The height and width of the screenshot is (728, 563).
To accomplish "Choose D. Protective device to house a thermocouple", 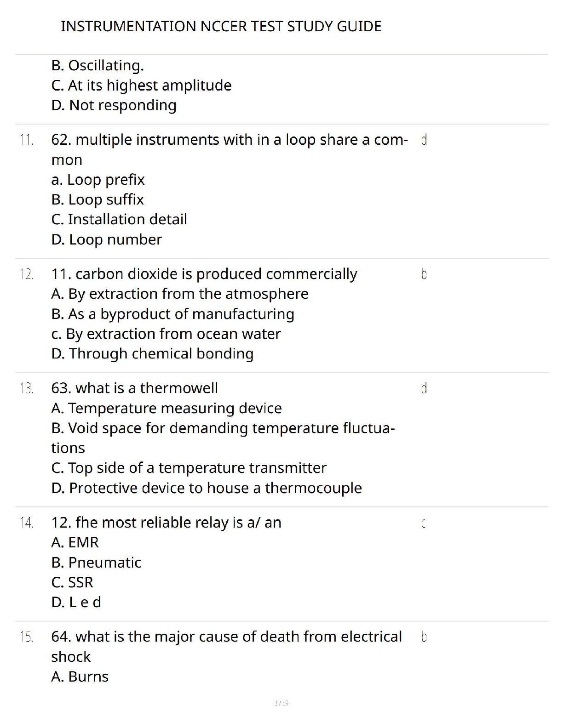I will click(207, 488).
